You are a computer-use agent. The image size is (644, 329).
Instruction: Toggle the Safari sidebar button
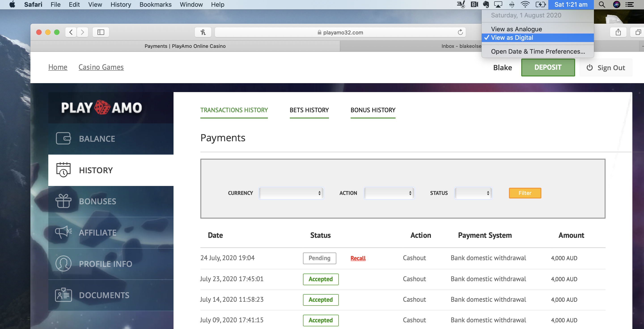(101, 32)
